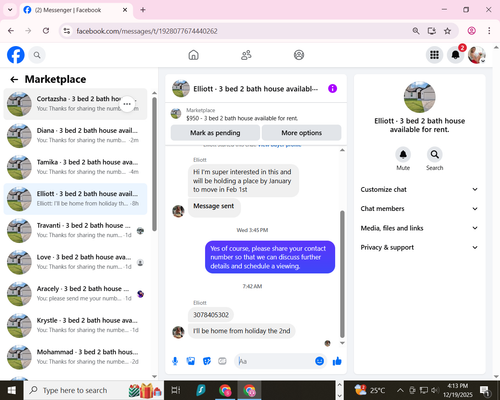Viewport: 500px width, 400px height.
Task: Click the house listing photo in right panel
Action: [x=419, y=97]
